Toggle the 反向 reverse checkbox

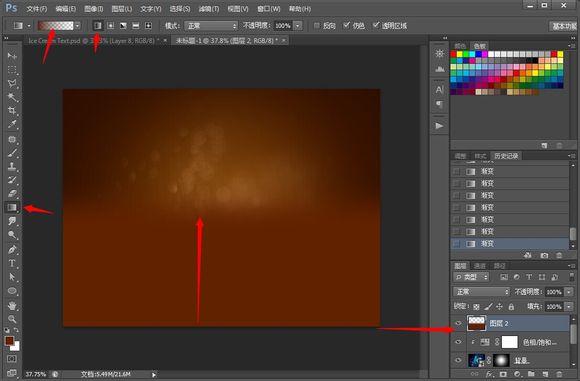click(x=317, y=26)
